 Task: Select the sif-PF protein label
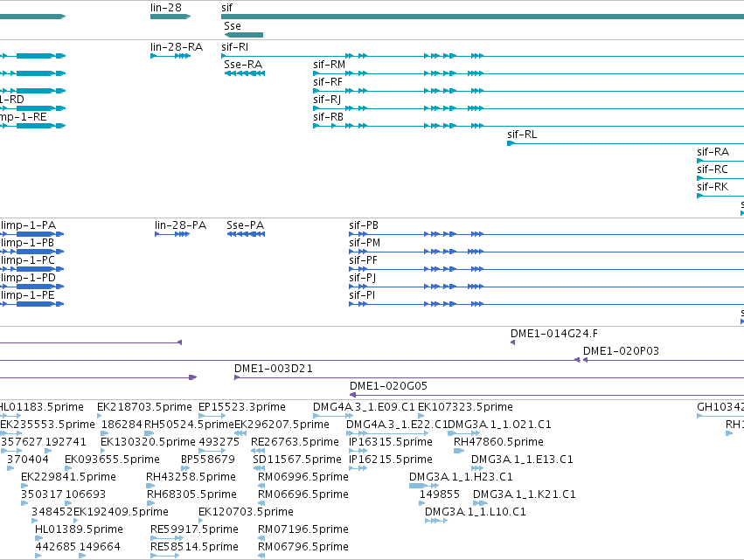pyautogui.click(x=363, y=261)
